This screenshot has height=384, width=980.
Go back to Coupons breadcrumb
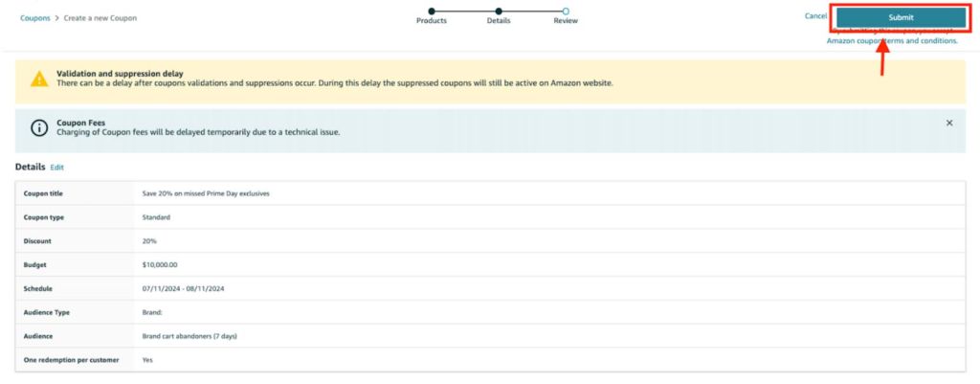35,18
